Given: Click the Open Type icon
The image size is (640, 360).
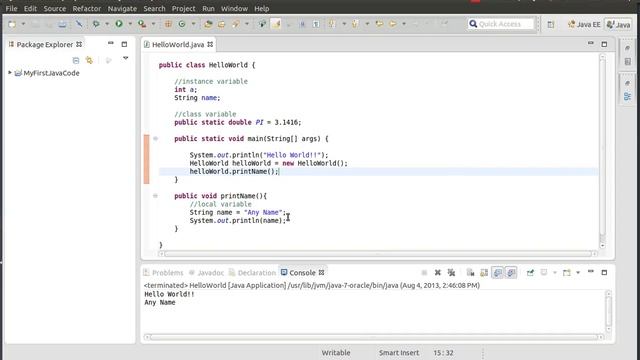Looking at the screenshot, I should coord(208,24).
